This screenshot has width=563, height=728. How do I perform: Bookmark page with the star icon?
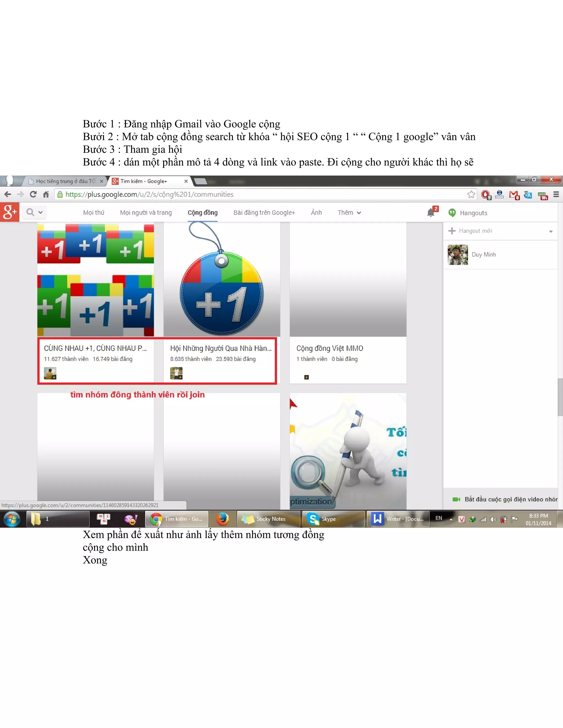tap(471, 194)
